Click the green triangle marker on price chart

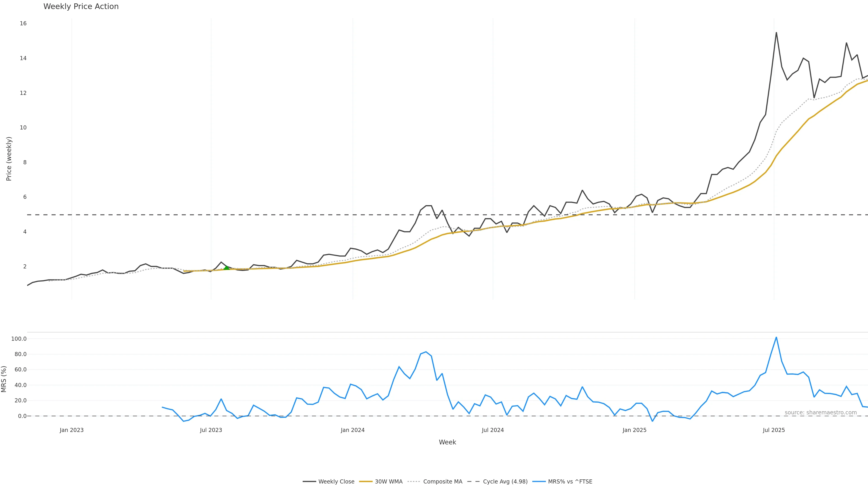(x=227, y=268)
